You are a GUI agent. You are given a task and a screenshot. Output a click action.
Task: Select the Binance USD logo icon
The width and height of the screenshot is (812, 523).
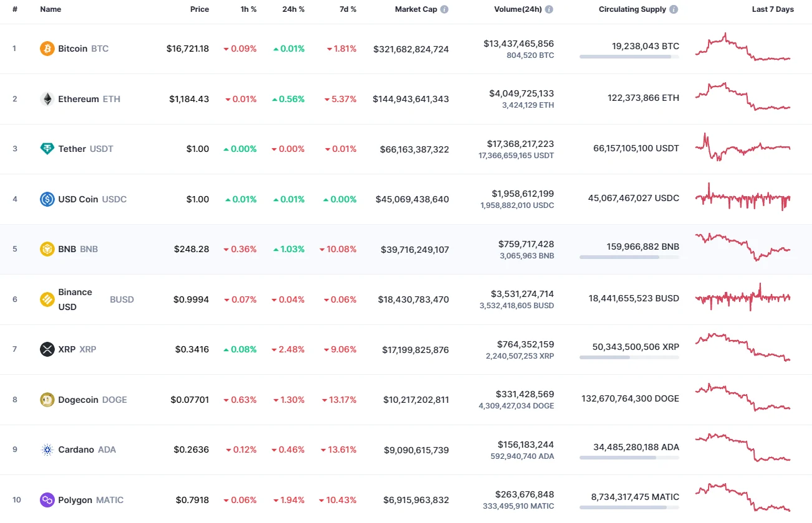[x=46, y=299]
